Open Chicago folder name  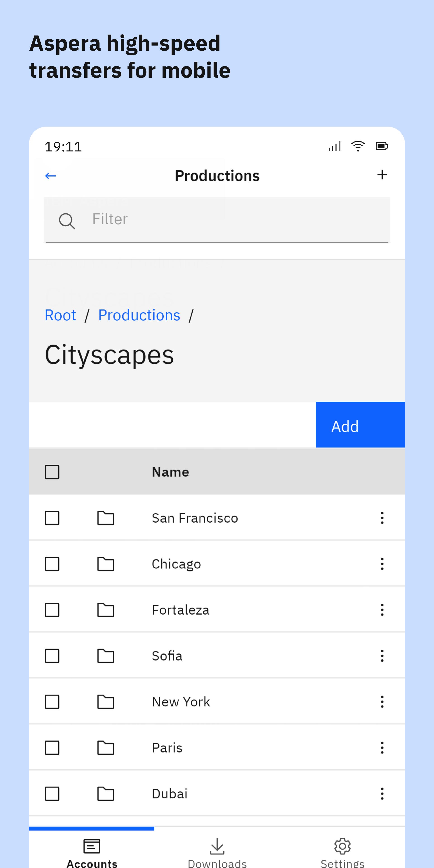coord(176,564)
